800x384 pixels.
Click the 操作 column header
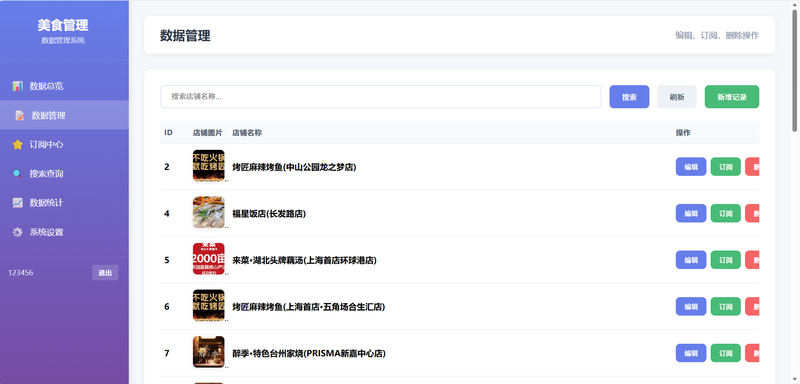[x=683, y=133]
